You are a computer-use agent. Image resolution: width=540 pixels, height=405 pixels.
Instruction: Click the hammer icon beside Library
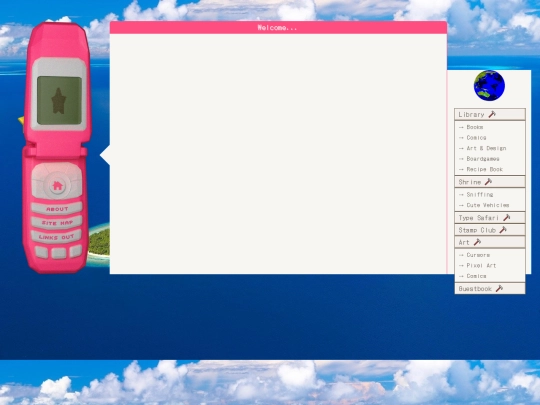coord(492,114)
